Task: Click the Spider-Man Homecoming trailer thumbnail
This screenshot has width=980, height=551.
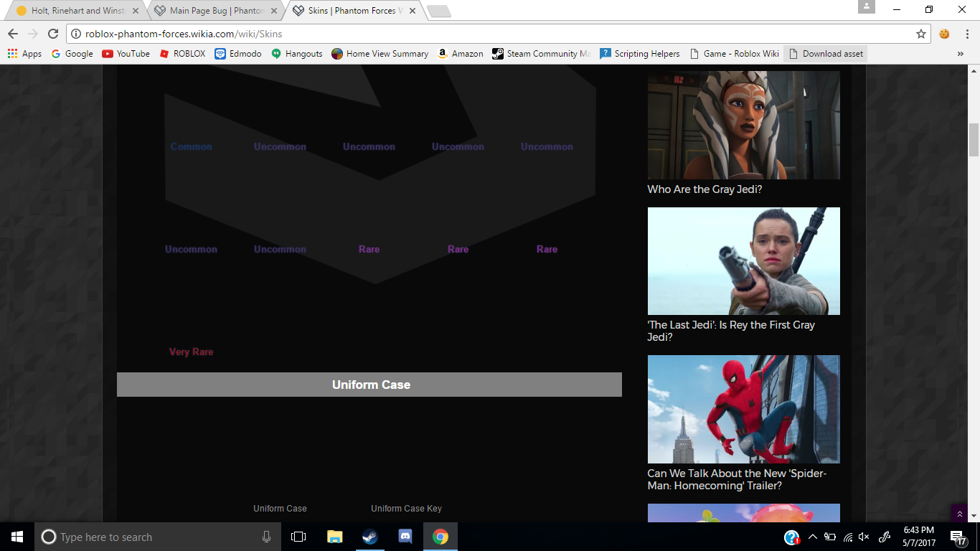Action: tap(743, 409)
